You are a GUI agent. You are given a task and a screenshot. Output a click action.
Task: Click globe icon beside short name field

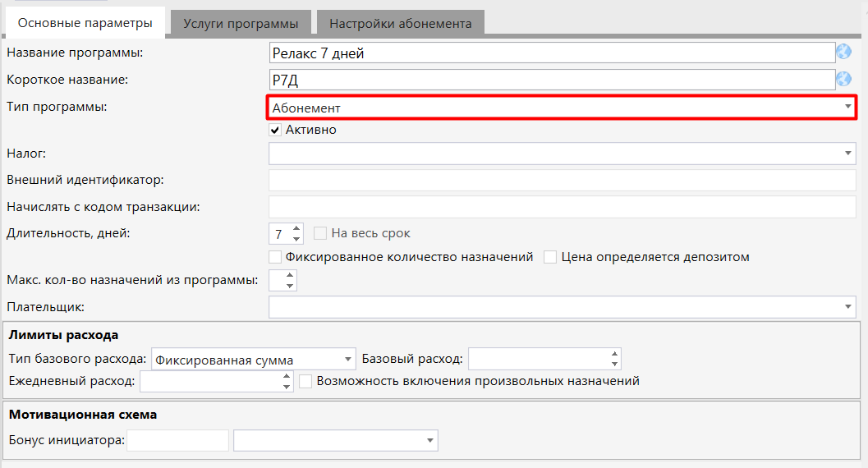(844, 79)
